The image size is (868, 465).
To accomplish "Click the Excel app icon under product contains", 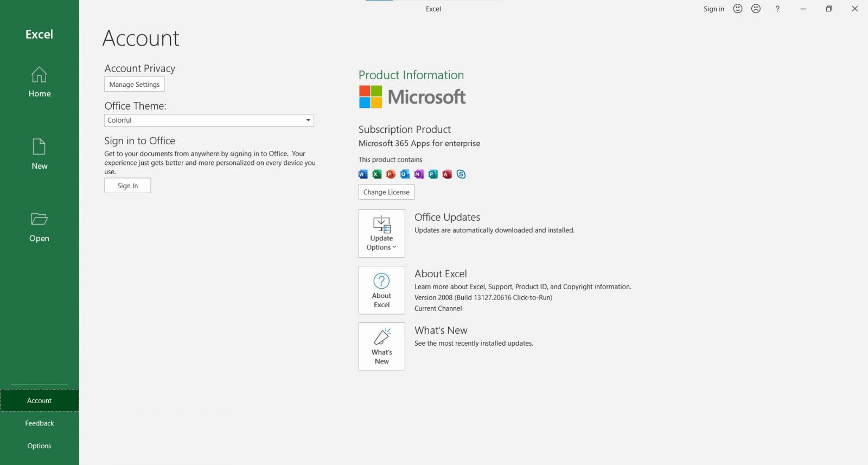I will pyautogui.click(x=377, y=174).
